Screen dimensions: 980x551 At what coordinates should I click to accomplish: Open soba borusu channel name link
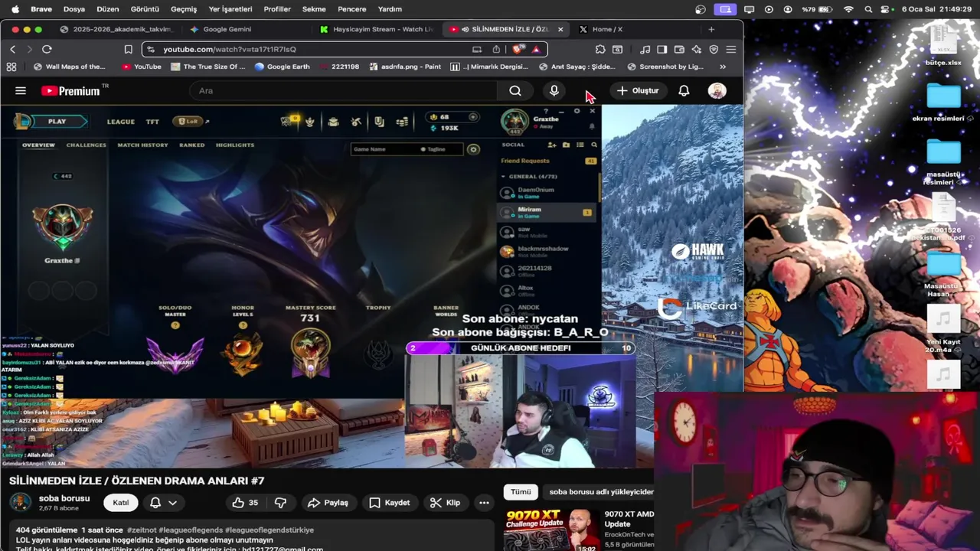[64, 498]
